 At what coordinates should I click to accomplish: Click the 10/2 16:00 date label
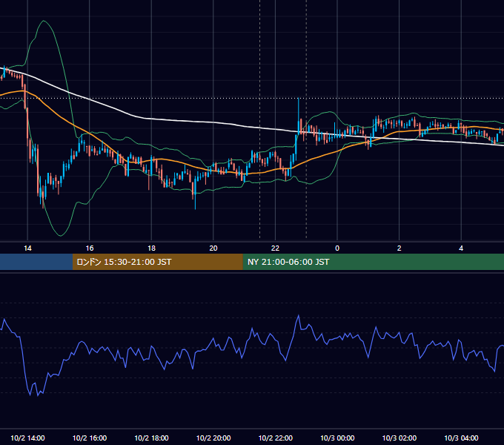point(90,438)
